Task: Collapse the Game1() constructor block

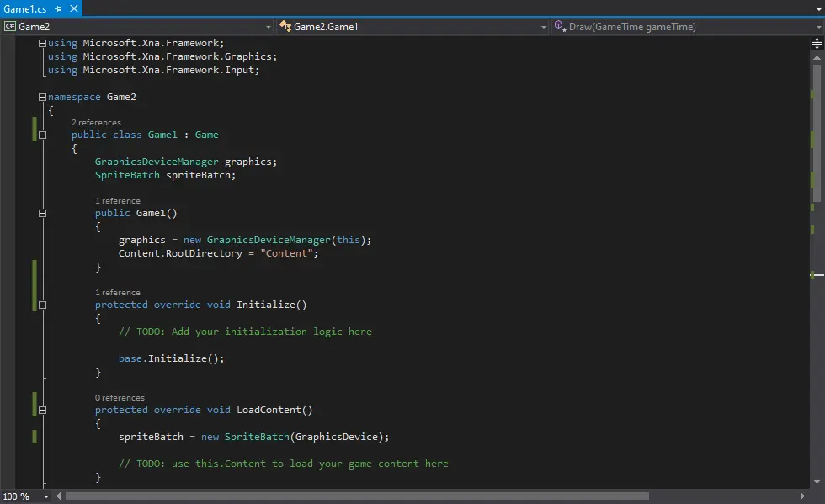Action: click(42, 213)
